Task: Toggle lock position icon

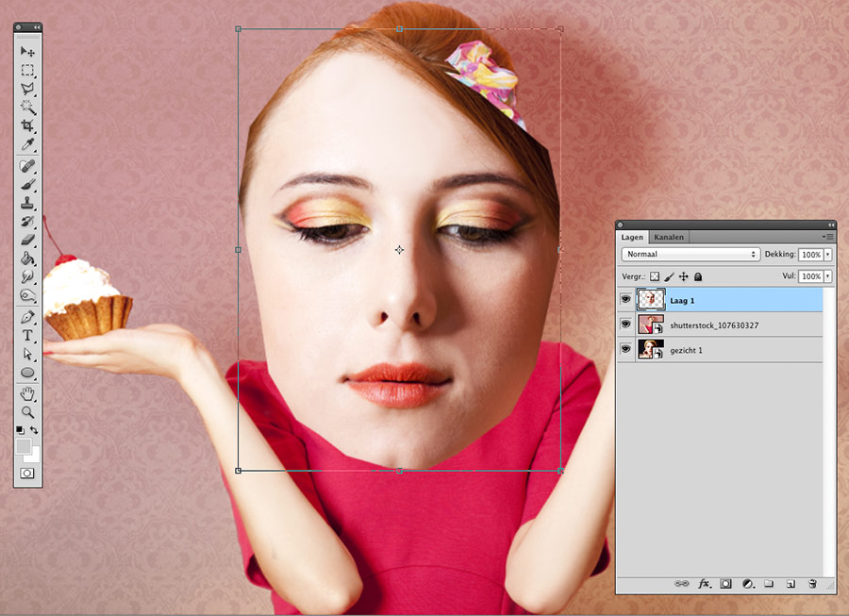Action: click(x=683, y=276)
